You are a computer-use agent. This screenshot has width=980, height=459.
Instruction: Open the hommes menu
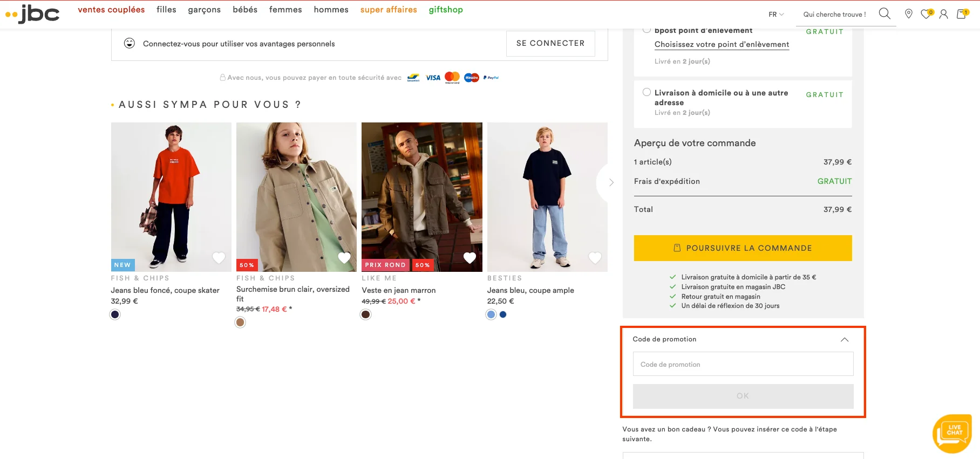click(331, 10)
